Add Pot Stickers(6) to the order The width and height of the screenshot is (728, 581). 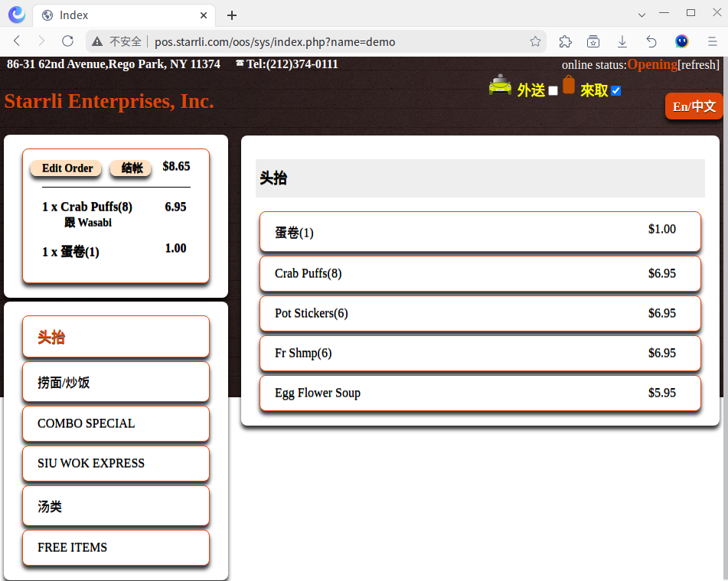coord(480,313)
